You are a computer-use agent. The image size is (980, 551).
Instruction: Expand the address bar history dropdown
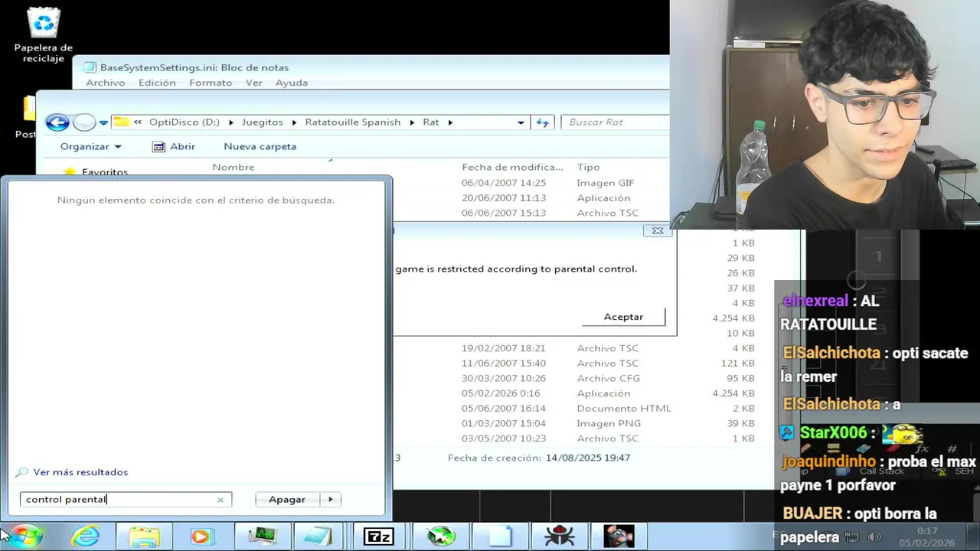[521, 122]
